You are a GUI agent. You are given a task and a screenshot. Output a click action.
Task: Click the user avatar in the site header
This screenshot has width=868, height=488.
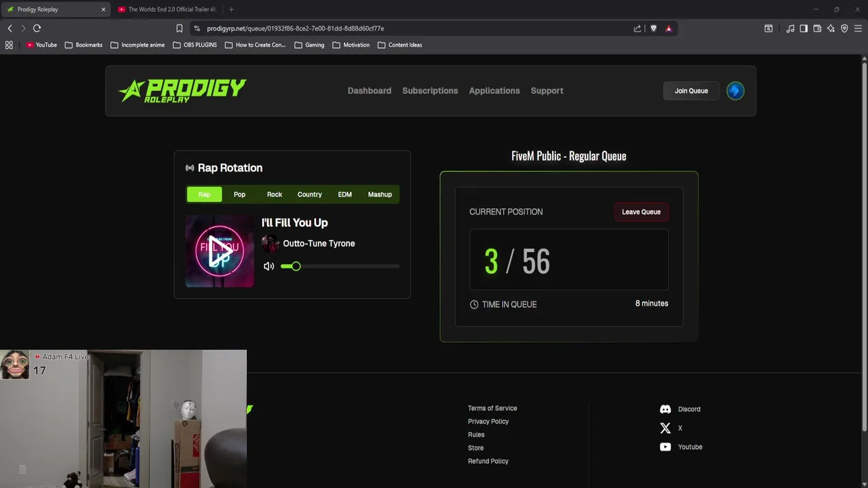[735, 91]
